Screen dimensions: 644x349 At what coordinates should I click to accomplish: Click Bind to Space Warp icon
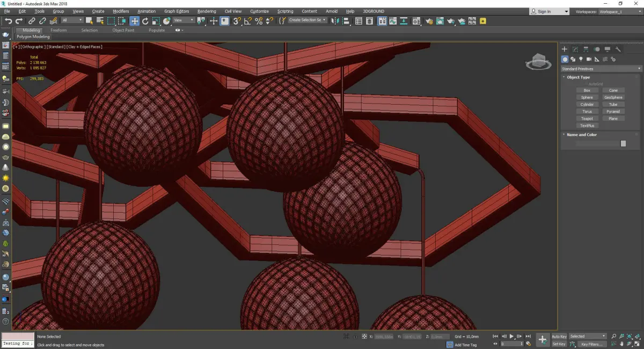53,21
